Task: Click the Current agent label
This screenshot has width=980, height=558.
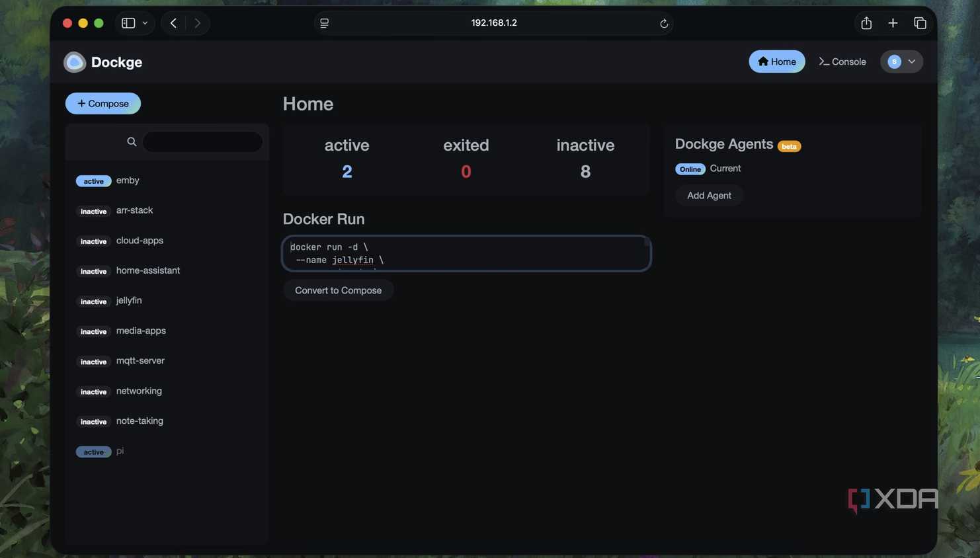Action: click(725, 169)
